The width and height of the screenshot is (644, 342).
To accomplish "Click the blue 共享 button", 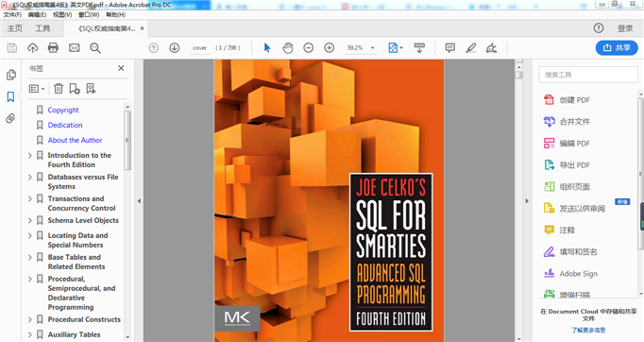I will (617, 47).
